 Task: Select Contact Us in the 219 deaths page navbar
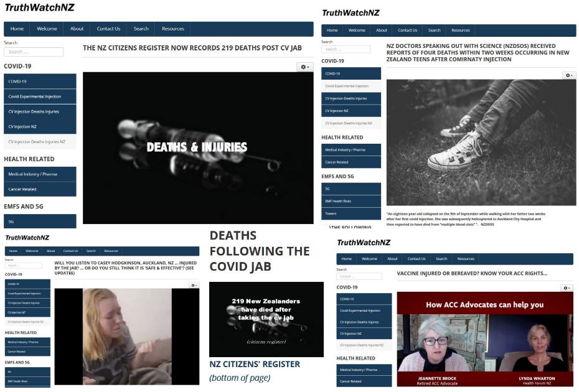pos(108,29)
